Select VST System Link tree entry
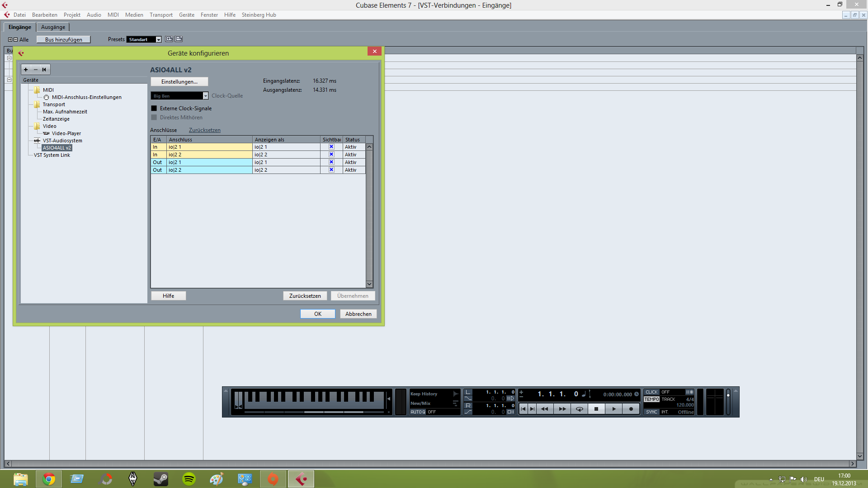The height and width of the screenshot is (488, 868). point(52,155)
